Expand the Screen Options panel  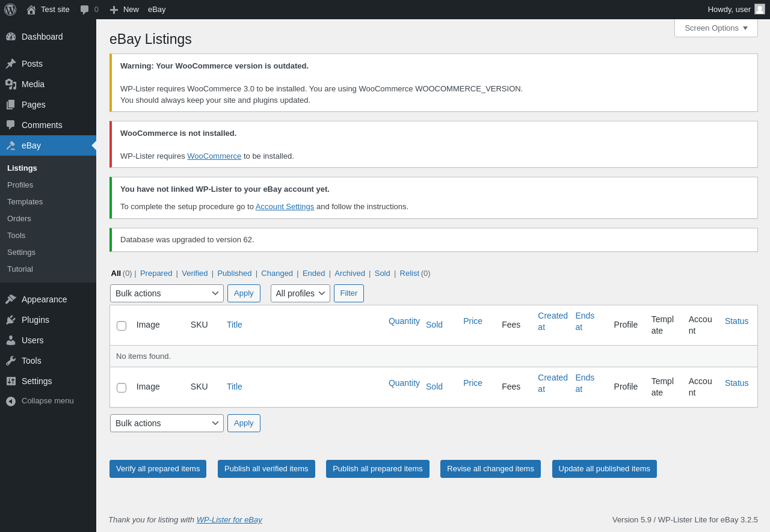(716, 28)
